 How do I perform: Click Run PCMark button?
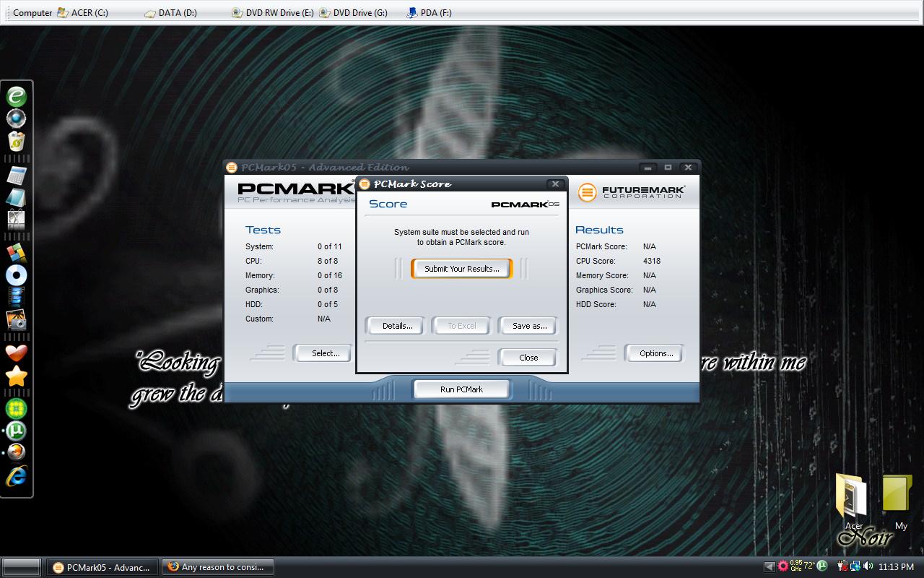tap(462, 389)
